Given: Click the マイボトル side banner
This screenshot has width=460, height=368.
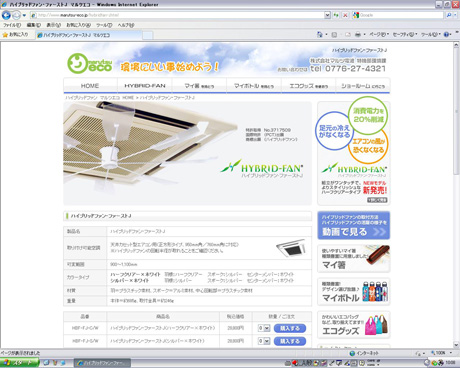Looking at the screenshot, I should coord(354,292).
